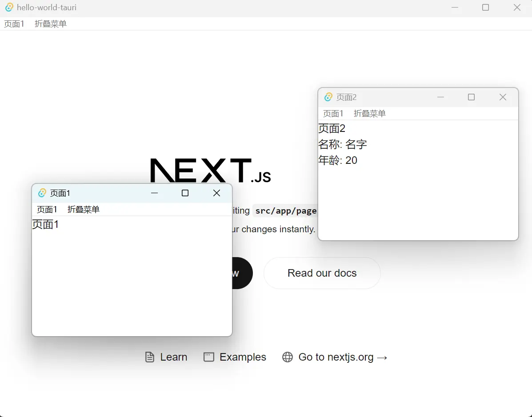Click the Next.js logo
The height and width of the screenshot is (417, 532).
point(210,170)
